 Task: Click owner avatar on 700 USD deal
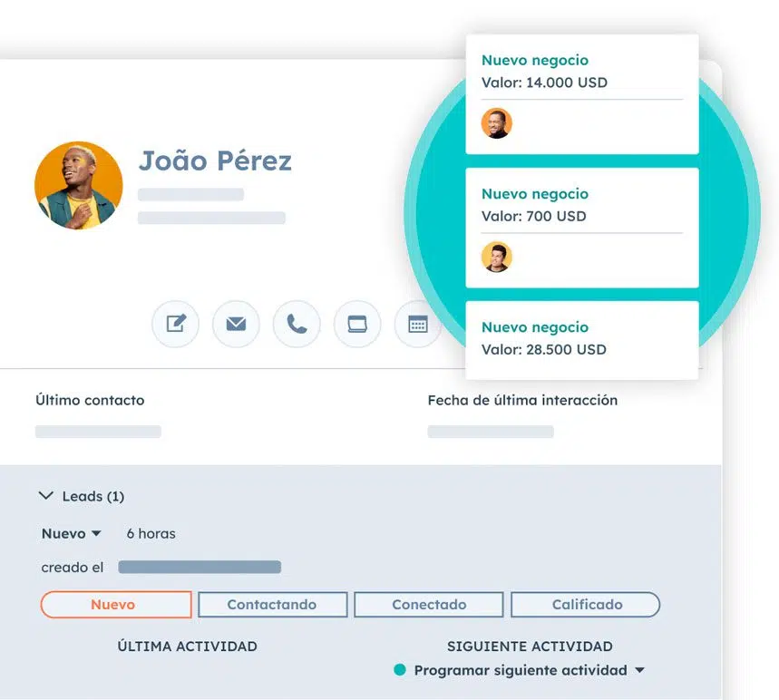[x=496, y=257]
